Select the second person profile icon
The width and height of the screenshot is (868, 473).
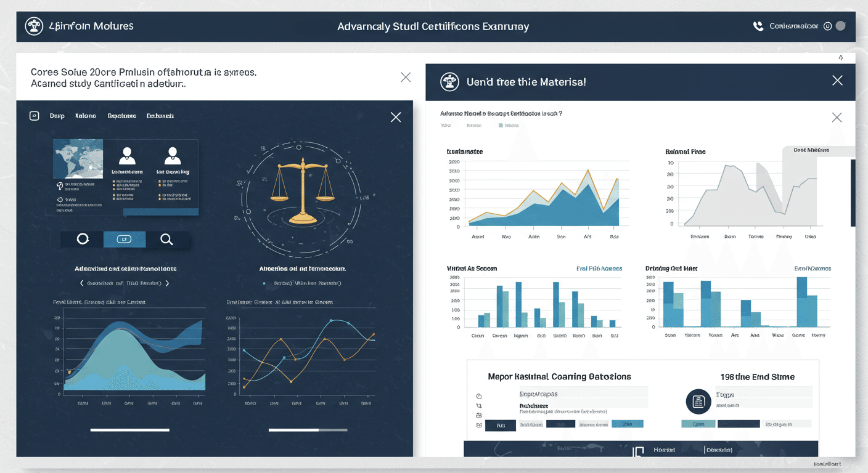point(172,155)
